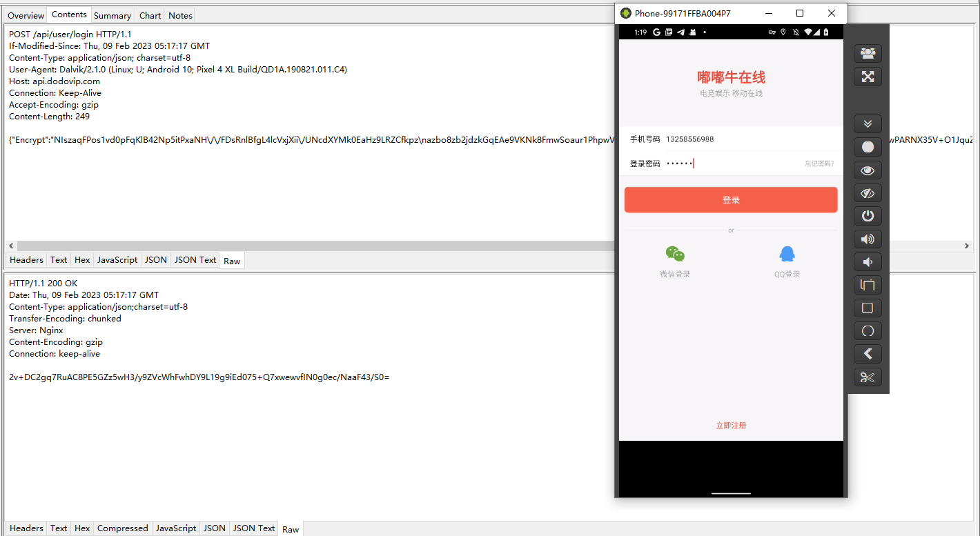Click the WeChat login icon
This screenshot has height=536, width=980.
675,255
